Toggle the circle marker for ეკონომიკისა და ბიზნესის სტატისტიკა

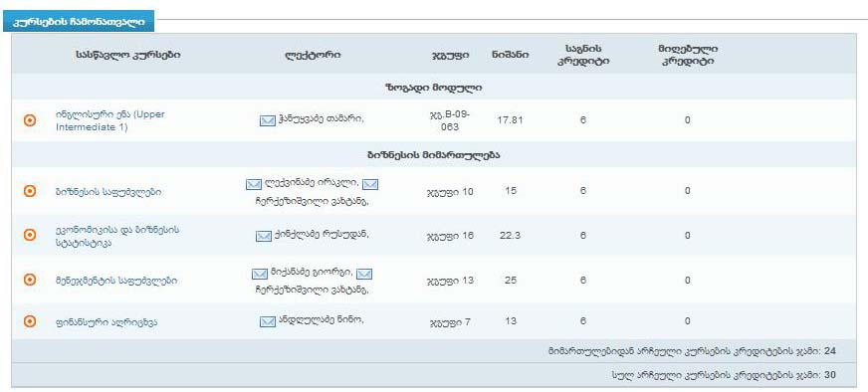(30, 236)
